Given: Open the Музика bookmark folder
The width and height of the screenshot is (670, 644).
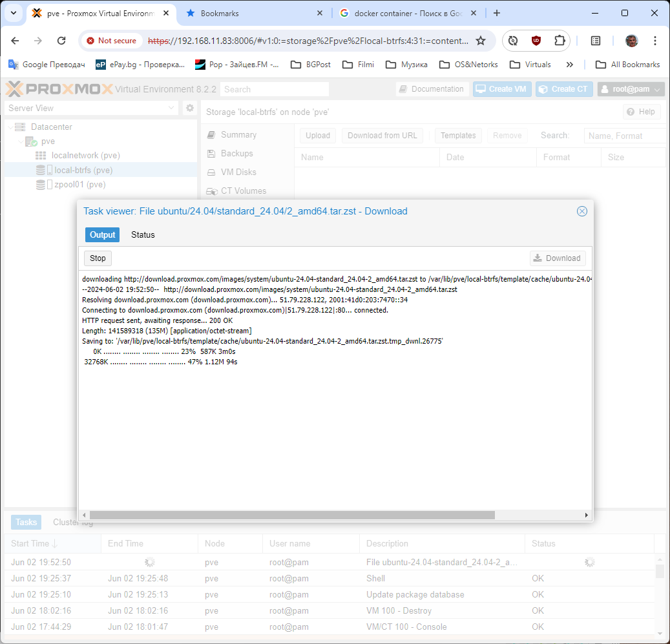Looking at the screenshot, I should (406, 65).
